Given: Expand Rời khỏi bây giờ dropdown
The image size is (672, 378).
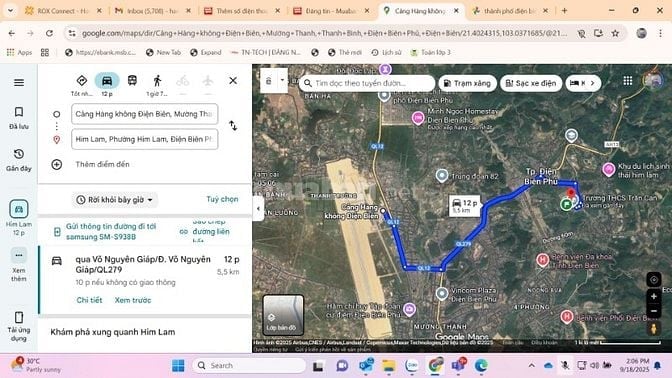Looking at the screenshot, I should click(x=115, y=200).
